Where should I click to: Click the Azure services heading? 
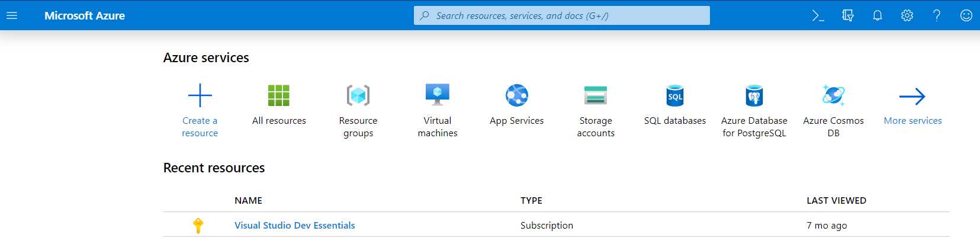coord(206,58)
